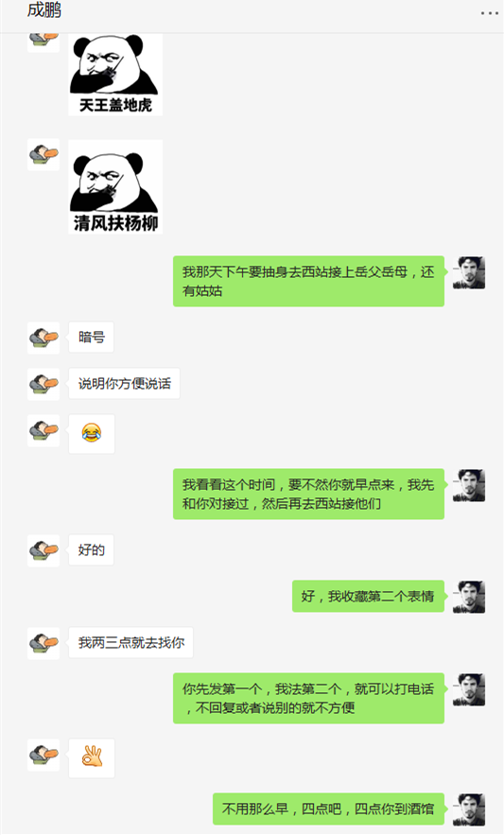Select the 说明你方便说话 message bubble
Screen dimensions: 504x835
[x=124, y=384]
